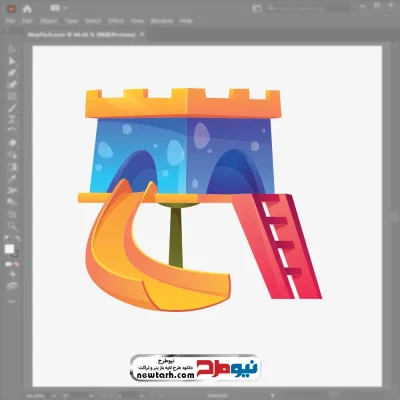Click the Home icon
Screen dimensions: 400x400
click(27, 9)
